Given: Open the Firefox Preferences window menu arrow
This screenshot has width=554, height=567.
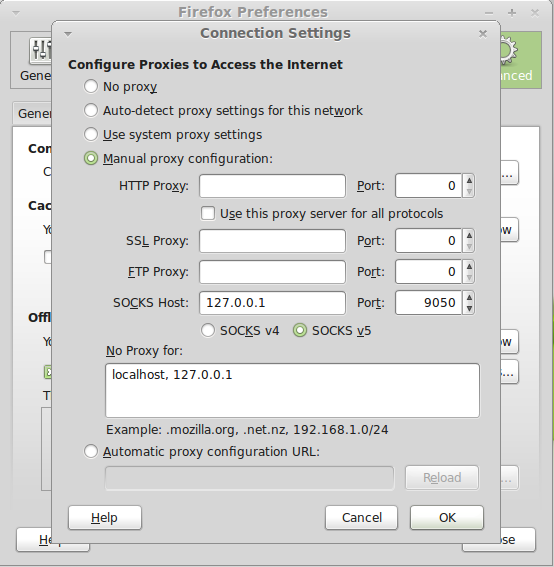Looking at the screenshot, I should 16,13.
